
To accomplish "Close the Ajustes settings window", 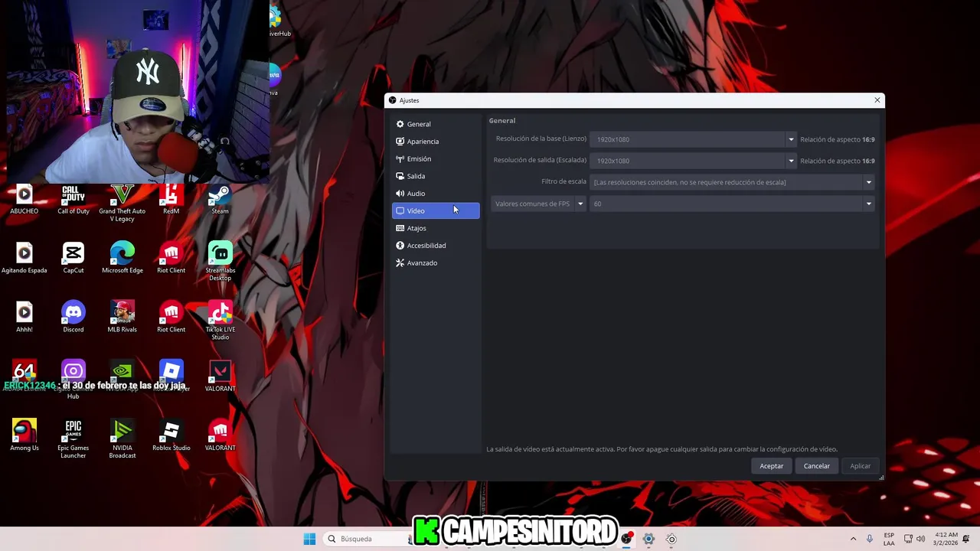I will point(877,100).
